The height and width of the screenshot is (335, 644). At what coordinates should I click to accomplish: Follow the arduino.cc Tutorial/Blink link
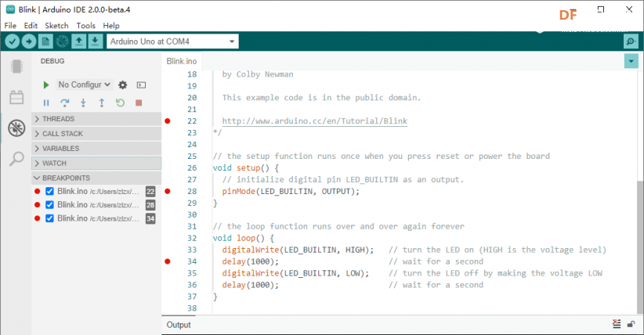pos(315,121)
